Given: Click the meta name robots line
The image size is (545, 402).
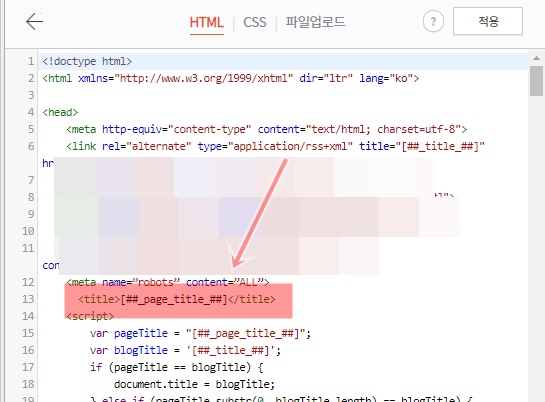Looking at the screenshot, I should coord(168,282).
